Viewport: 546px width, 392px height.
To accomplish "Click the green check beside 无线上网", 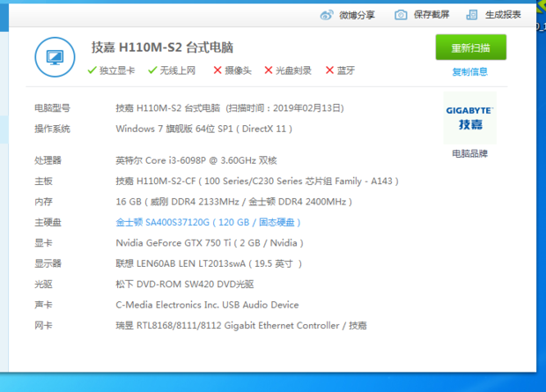I will pyautogui.click(x=152, y=70).
